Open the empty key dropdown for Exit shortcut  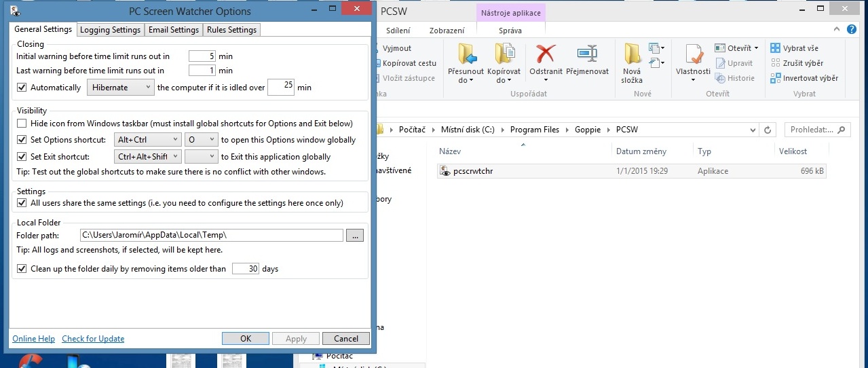202,157
